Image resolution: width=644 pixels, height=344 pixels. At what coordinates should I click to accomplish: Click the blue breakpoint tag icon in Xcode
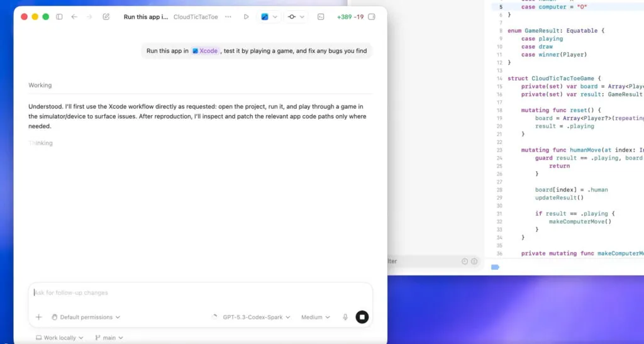coord(495,267)
